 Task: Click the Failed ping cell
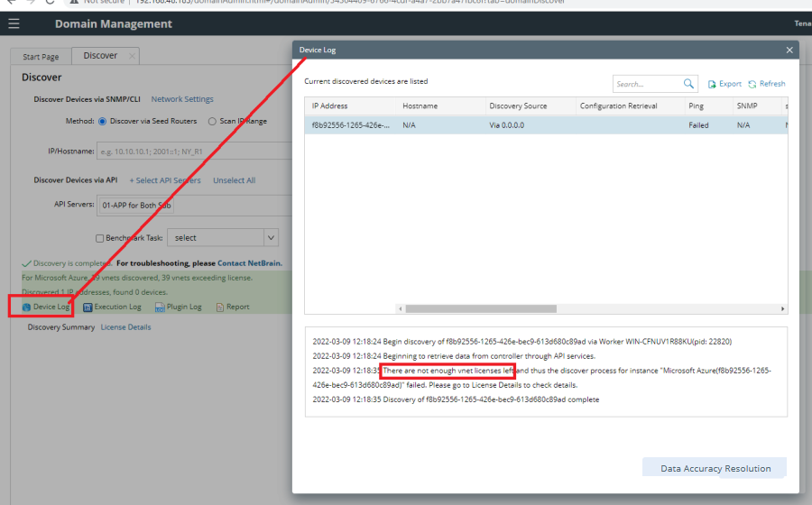click(698, 125)
